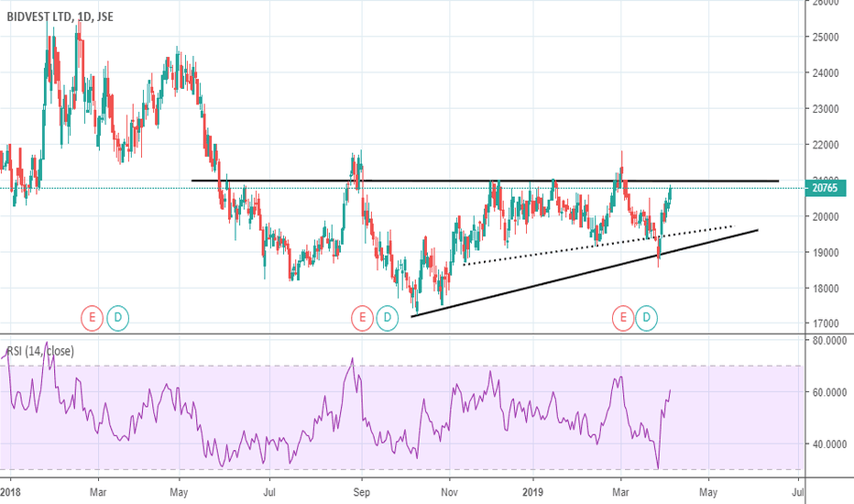Click the Nov label on time axis

coord(449,493)
